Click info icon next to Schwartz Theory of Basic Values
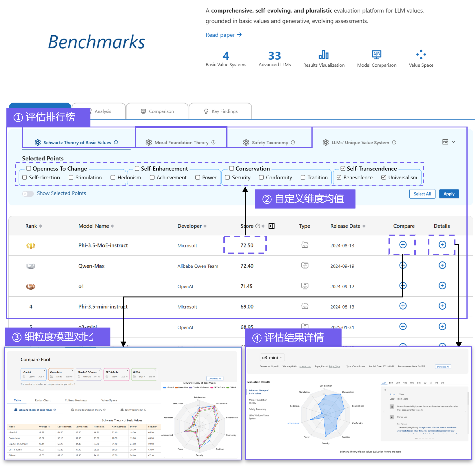 pyautogui.click(x=116, y=142)
